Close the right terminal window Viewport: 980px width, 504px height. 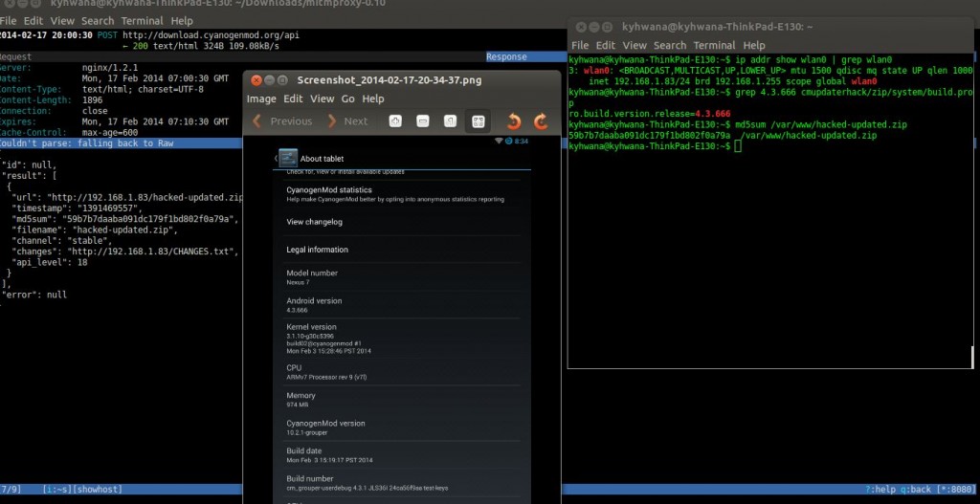click(x=581, y=27)
